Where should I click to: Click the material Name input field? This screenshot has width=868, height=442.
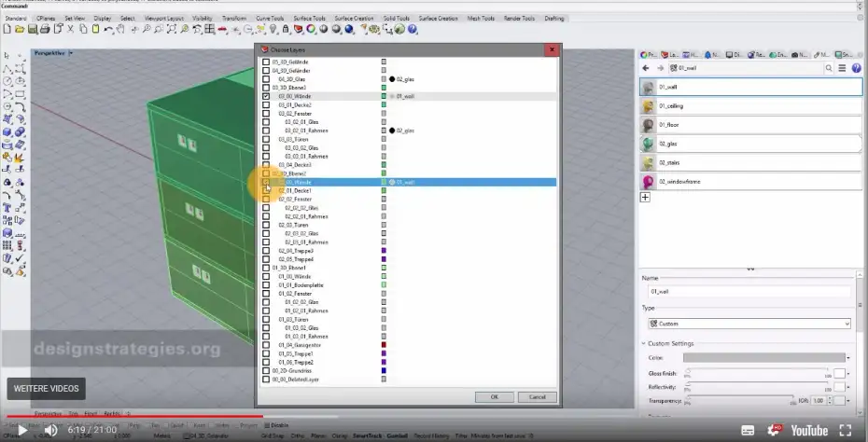click(749, 292)
